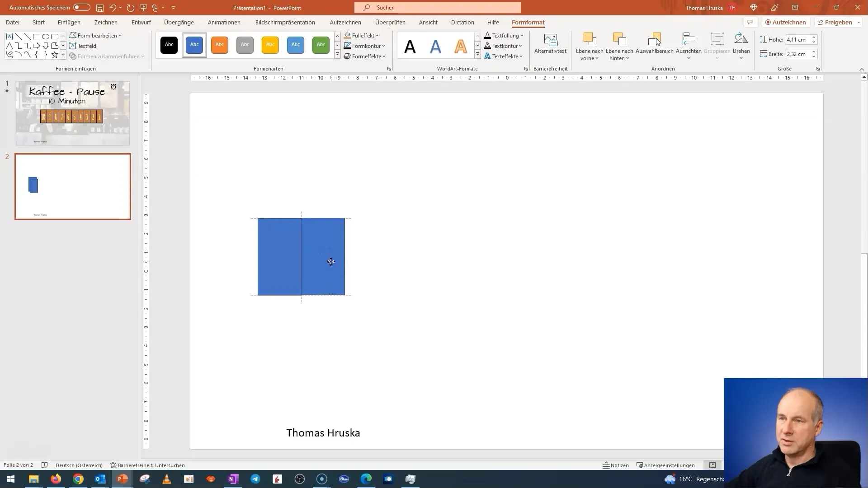
Task: Open the Entwurf tab
Action: (141, 22)
